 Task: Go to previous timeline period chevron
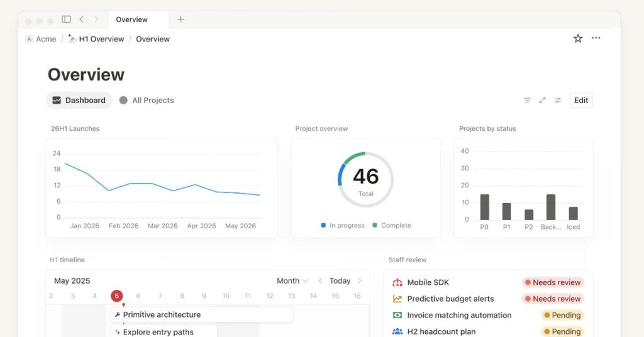[x=320, y=281]
